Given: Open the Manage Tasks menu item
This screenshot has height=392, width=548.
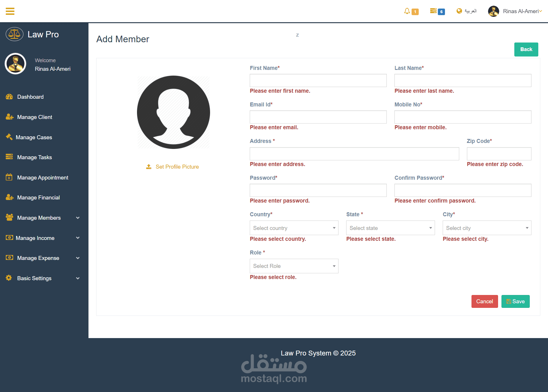Looking at the screenshot, I should (34, 157).
